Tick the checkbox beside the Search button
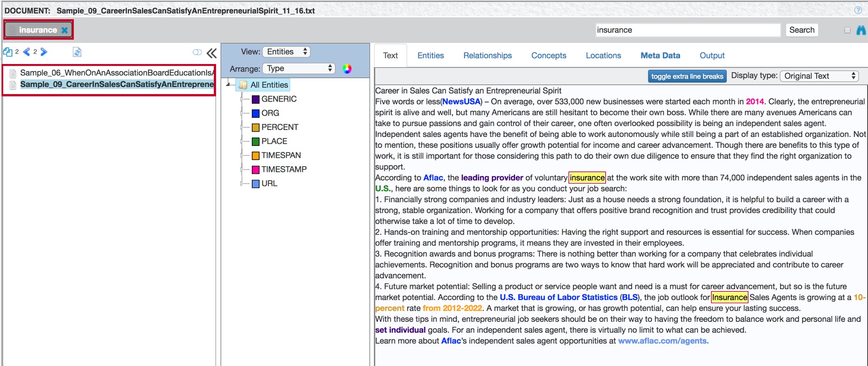The image size is (868, 366). (x=847, y=30)
